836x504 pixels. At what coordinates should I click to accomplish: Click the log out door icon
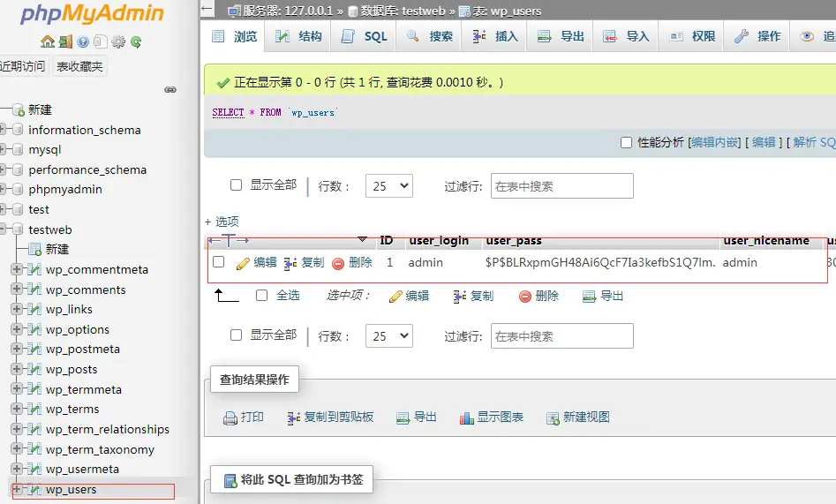pyautogui.click(x=65, y=41)
